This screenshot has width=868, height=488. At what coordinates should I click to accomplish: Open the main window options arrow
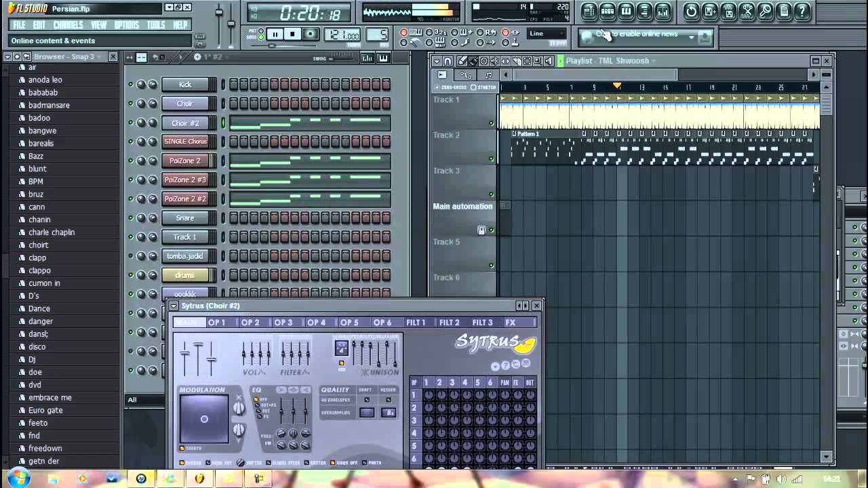click(x=169, y=7)
